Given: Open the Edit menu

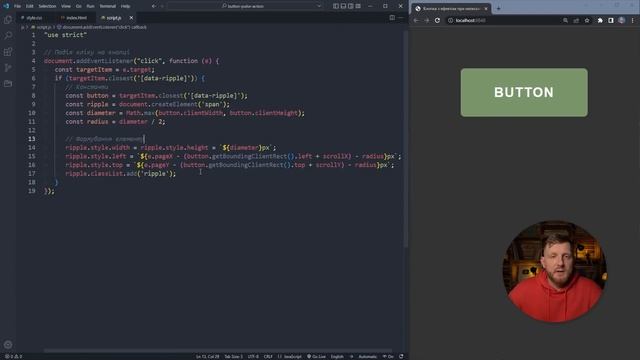Looking at the screenshot, I should pyautogui.click(x=30, y=6).
